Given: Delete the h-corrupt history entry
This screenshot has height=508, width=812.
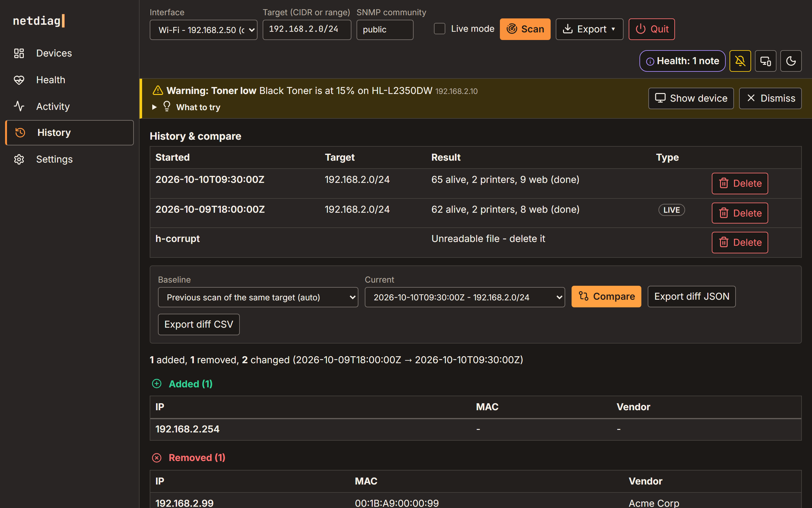Looking at the screenshot, I should [x=740, y=242].
